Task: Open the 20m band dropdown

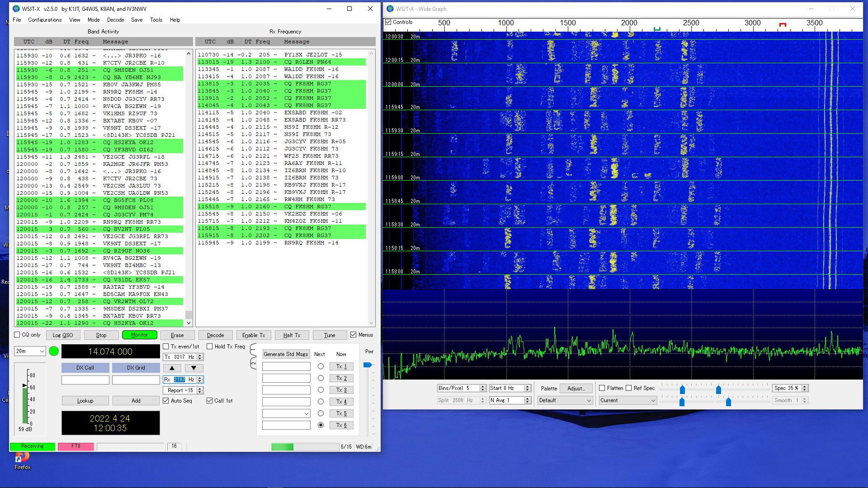Action: coord(30,351)
